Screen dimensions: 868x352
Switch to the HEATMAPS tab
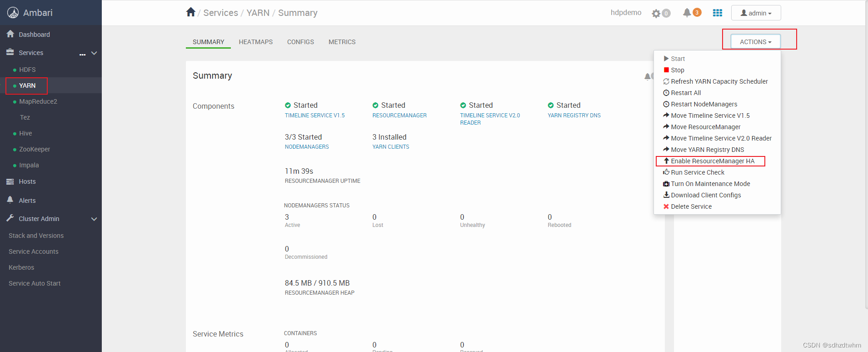pos(256,42)
